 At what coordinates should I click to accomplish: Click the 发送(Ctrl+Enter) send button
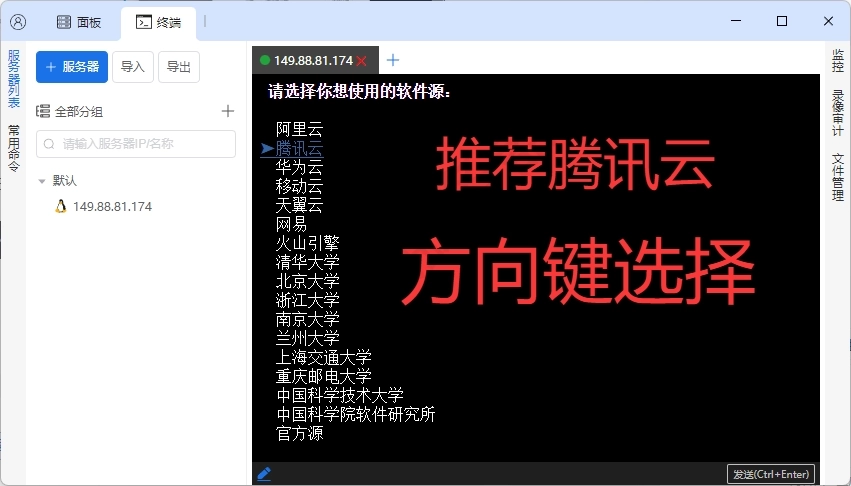pyautogui.click(x=771, y=474)
